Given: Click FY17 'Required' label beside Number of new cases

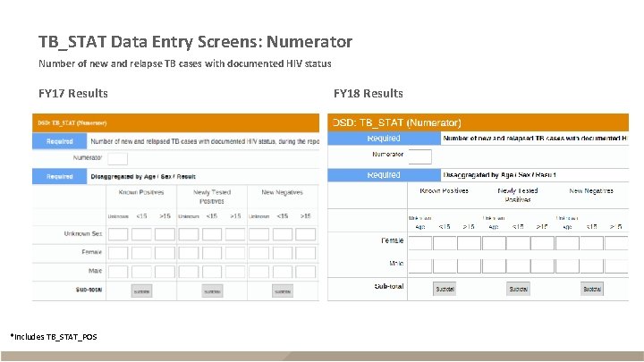Looking at the screenshot, I should tap(60, 141).
